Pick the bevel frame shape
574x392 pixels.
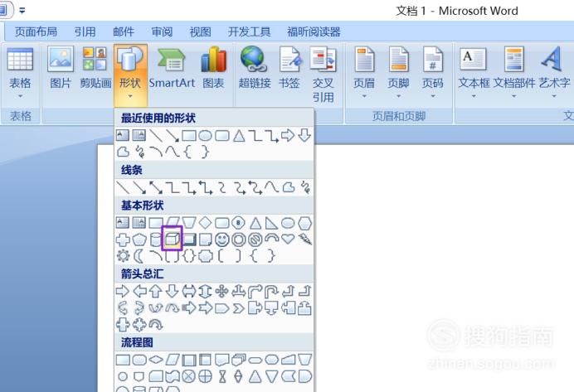point(189,240)
